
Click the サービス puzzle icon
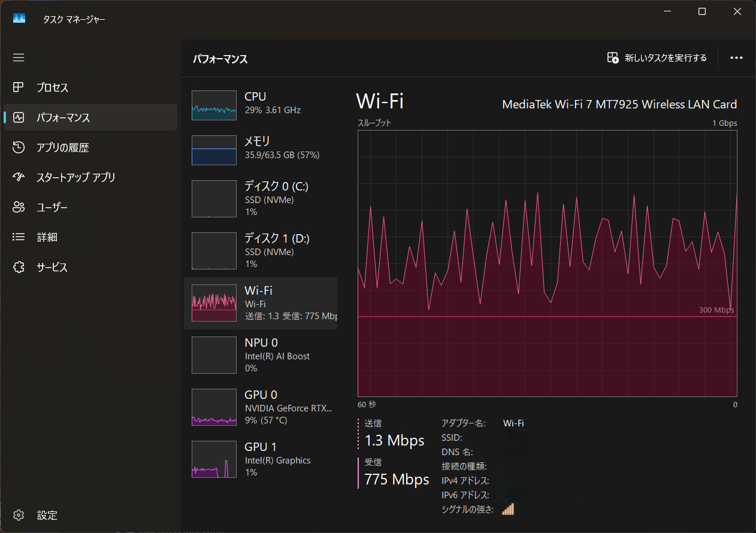(x=19, y=267)
